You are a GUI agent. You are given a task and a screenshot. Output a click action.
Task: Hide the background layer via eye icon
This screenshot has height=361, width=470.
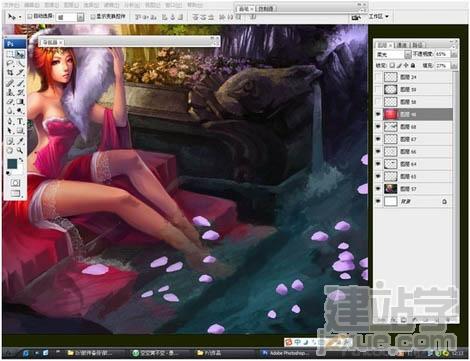[378, 201]
